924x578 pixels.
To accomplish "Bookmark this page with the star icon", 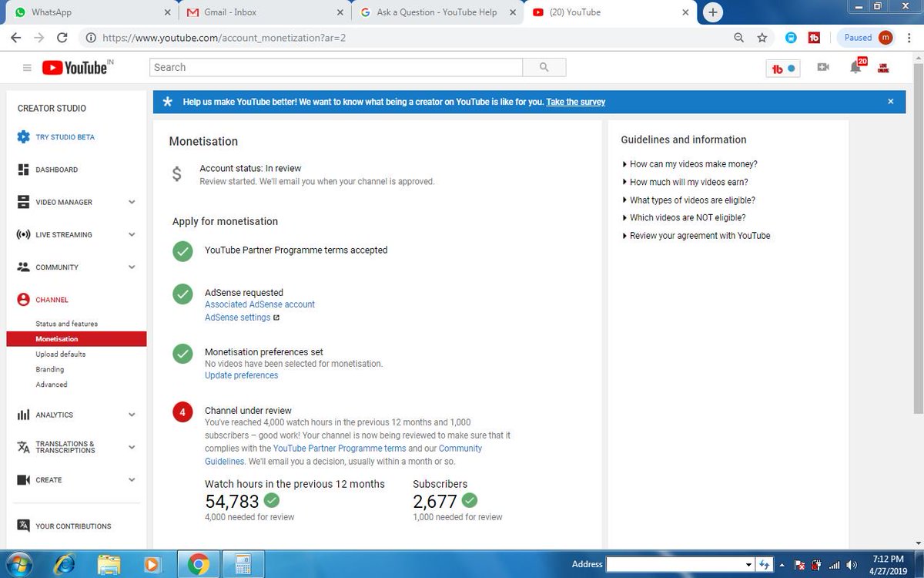I will (762, 37).
